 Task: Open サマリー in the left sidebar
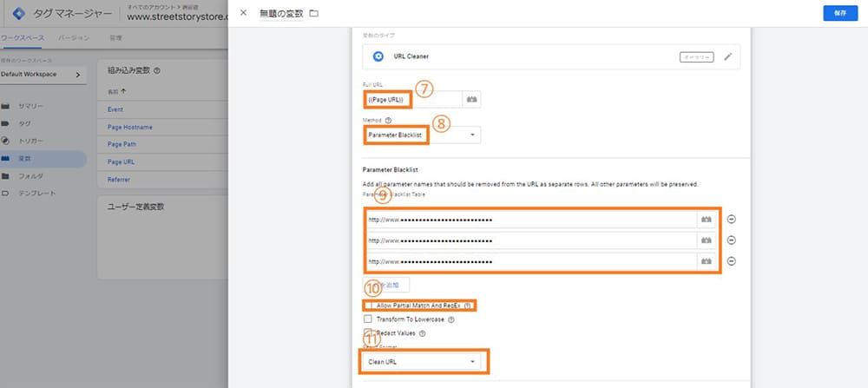(30, 106)
